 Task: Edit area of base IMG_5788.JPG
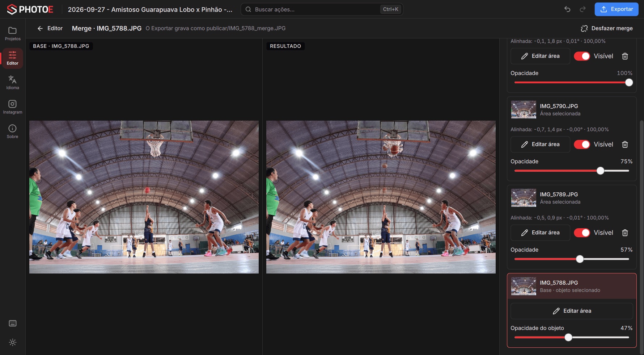click(572, 311)
